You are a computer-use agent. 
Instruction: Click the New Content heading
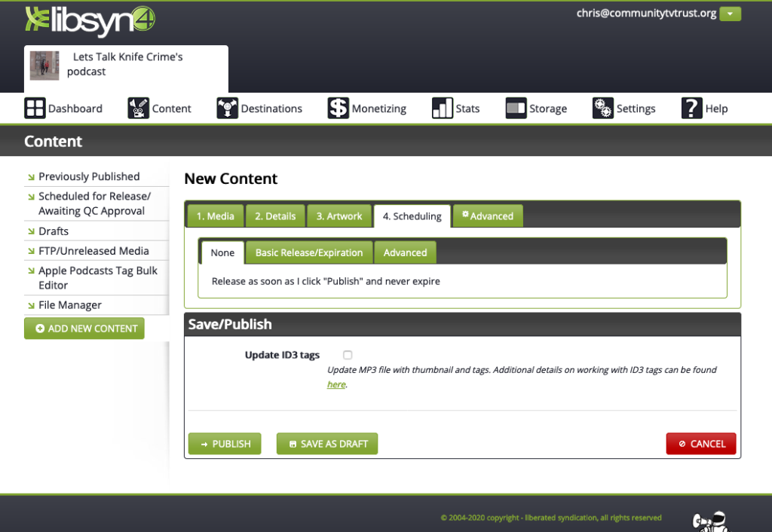pos(231,179)
